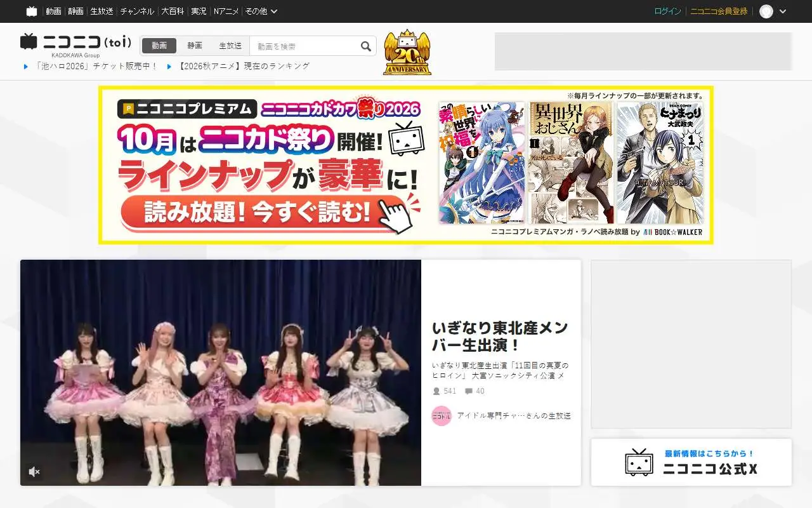Image resolution: width=812 pixels, height=508 pixels.
Task: Open the チャンネル top navigation item
Action: tap(137, 11)
